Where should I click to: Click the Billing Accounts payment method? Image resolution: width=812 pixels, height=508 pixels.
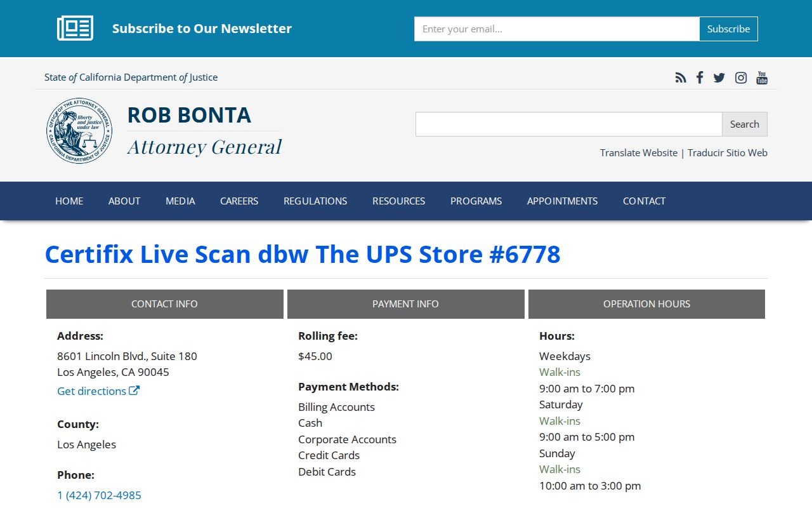click(336, 407)
